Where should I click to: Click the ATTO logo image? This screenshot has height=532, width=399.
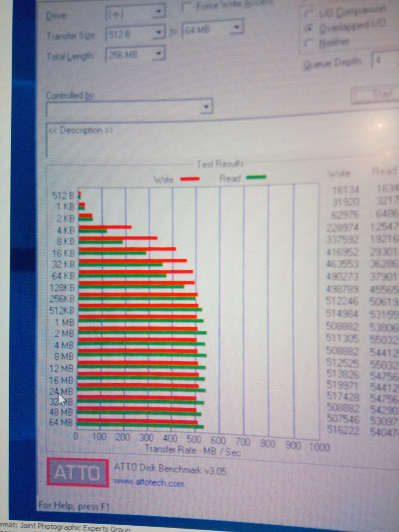click(x=77, y=472)
